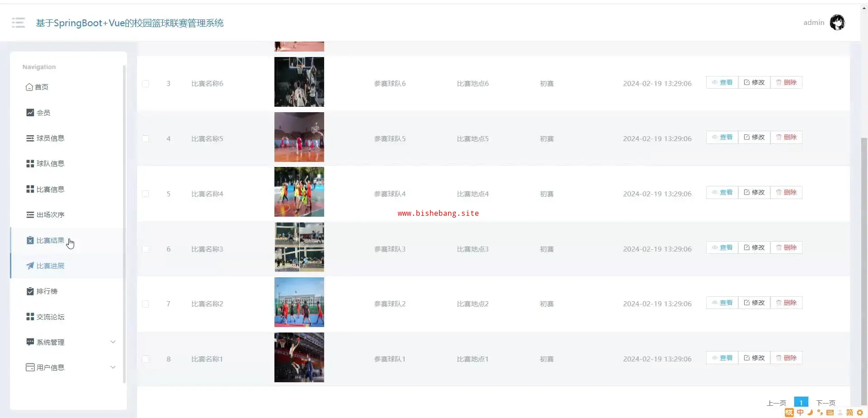This screenshot has width=868, height=418.
Task: Edit 比赛名称5 using its 修改 button
Action: 754,138
